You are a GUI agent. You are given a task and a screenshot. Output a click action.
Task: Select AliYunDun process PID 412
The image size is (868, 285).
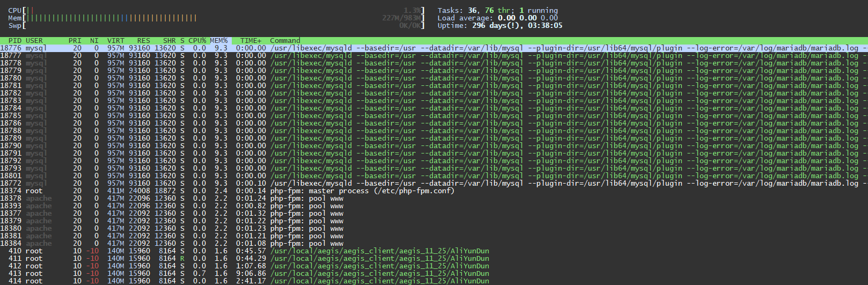click(245, 266)
